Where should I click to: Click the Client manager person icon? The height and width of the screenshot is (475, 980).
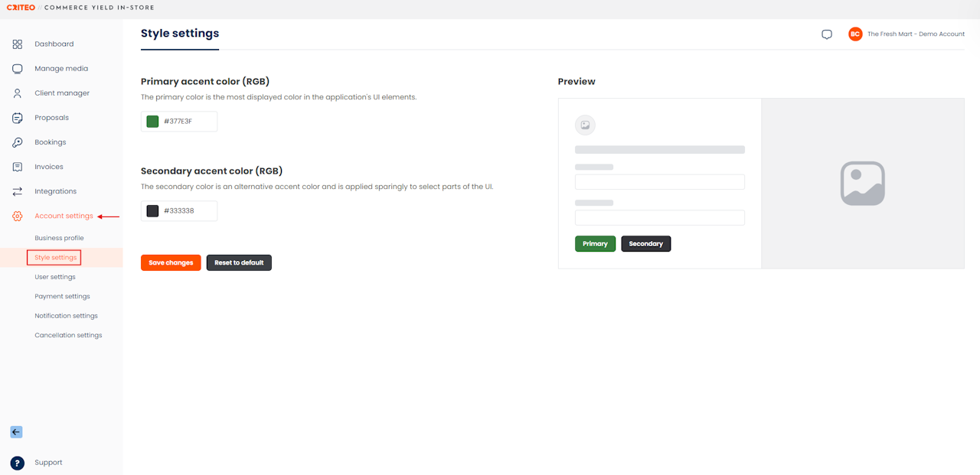pyautogui.click(x=18, y=93)
